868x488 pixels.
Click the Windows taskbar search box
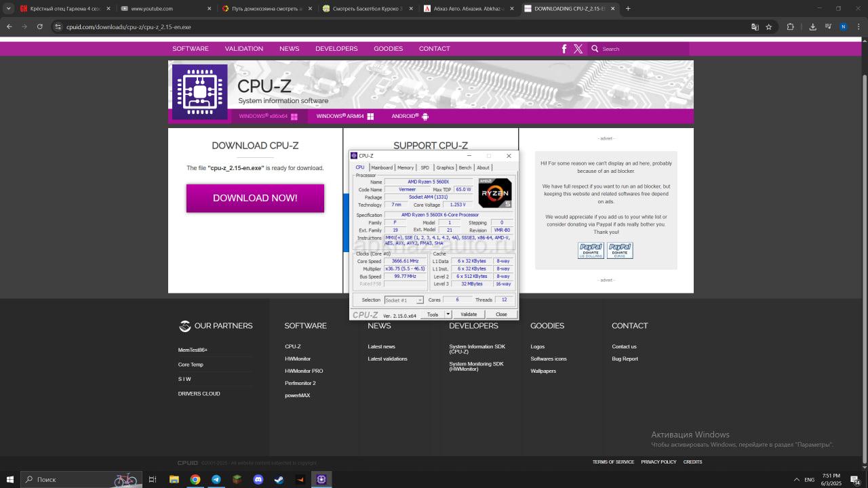coord(81,479)
